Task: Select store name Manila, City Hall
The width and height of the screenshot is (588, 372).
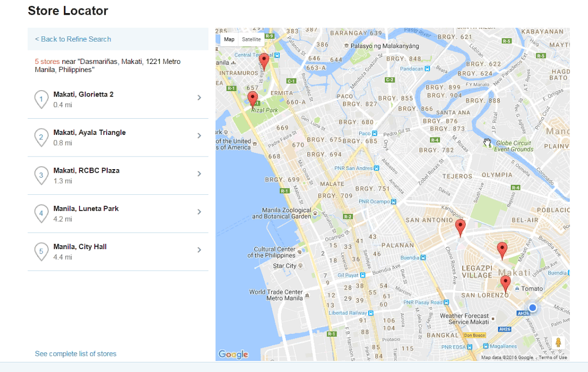Action: pos(80,247)
